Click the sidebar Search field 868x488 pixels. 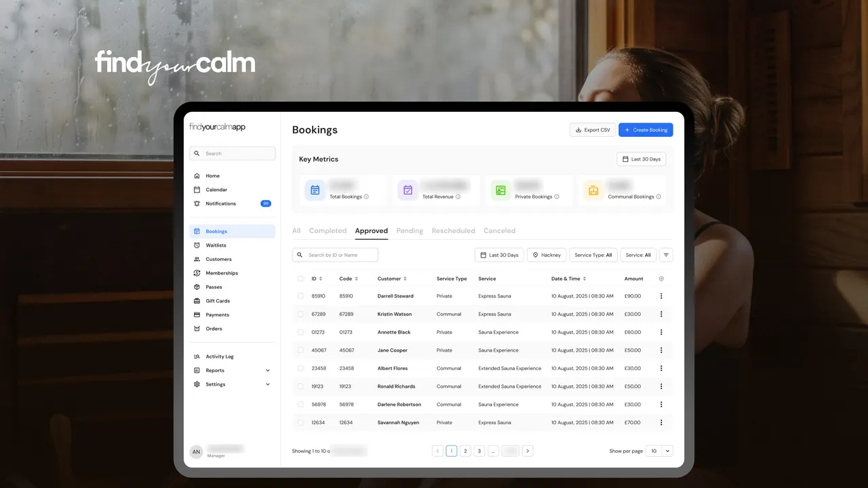coord(233,154)
